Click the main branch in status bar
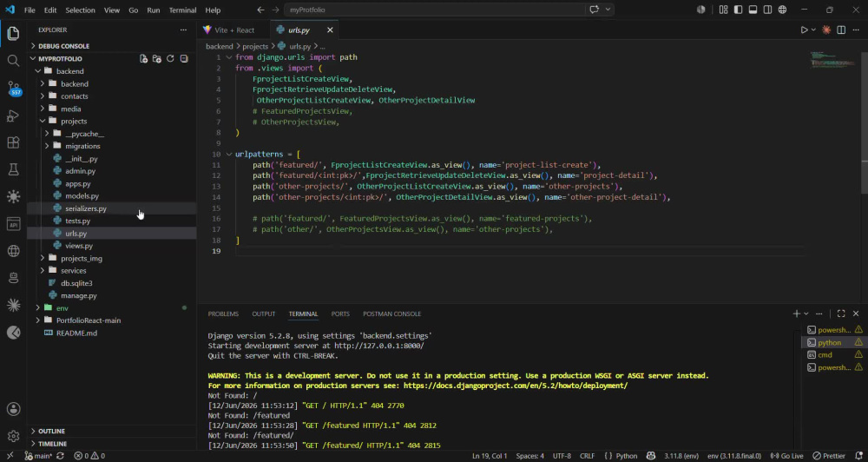Screen dimensions: 868x462 click(x=38, y=456)
